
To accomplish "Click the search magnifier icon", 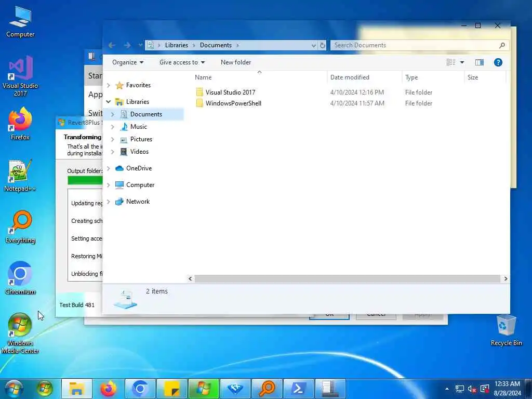I will point(502,45).
